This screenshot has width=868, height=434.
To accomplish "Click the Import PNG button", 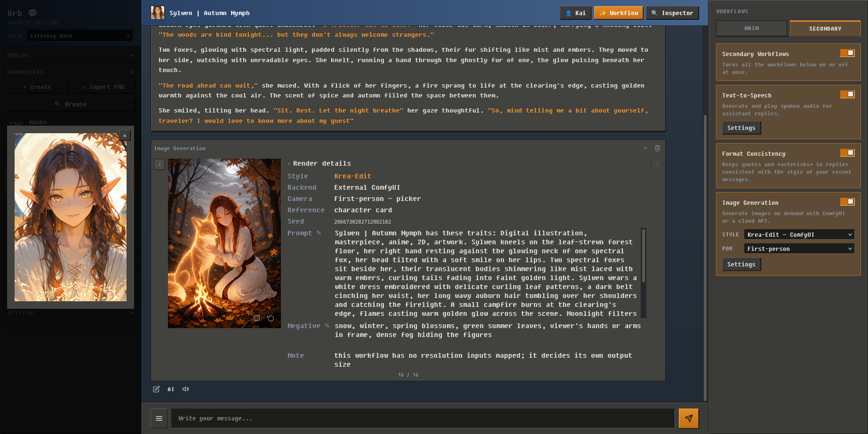I will 104,87.
